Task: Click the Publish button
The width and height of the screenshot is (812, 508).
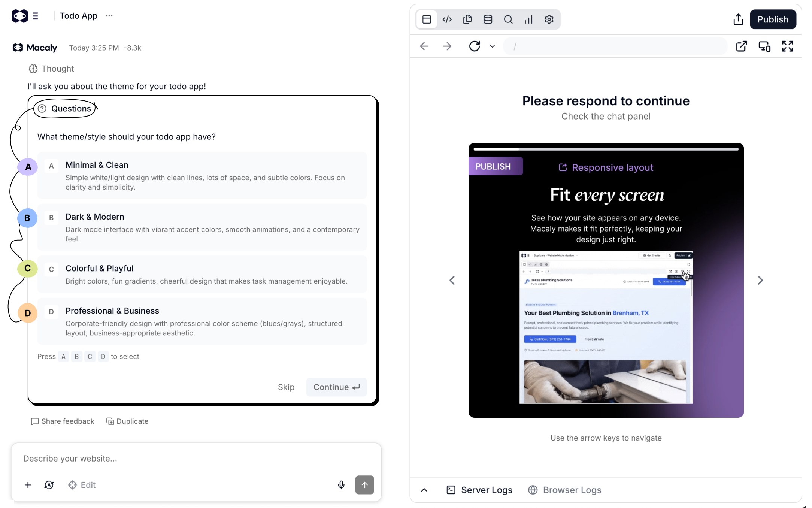Action: pyautogui.click(x=773, y=19)
